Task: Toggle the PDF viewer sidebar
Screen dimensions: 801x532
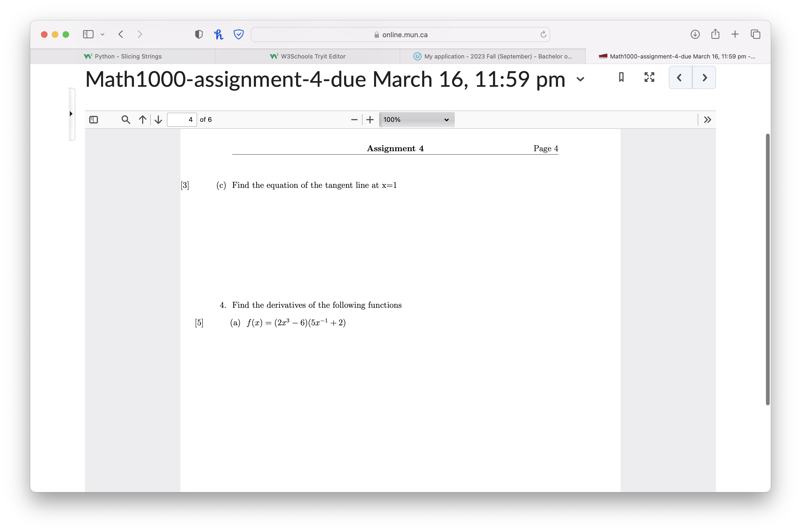Action: click(93, 119)
